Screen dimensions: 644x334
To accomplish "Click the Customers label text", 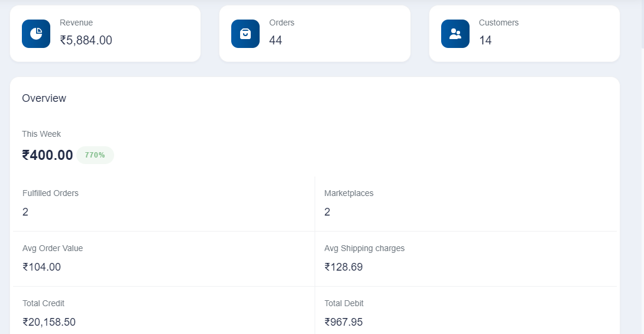I will click(499, 23).
